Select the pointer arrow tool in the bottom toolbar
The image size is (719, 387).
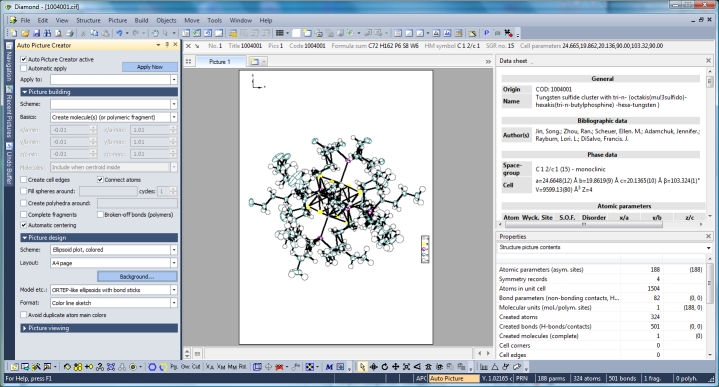[x=363, y=367]
